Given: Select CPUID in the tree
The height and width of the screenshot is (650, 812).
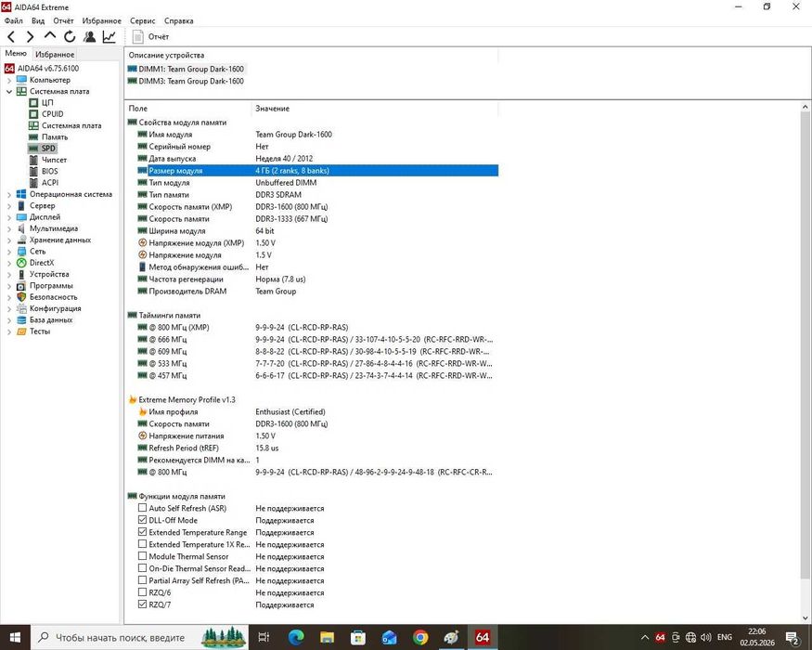Looking at the screenshot, I should tap(52, 114).
